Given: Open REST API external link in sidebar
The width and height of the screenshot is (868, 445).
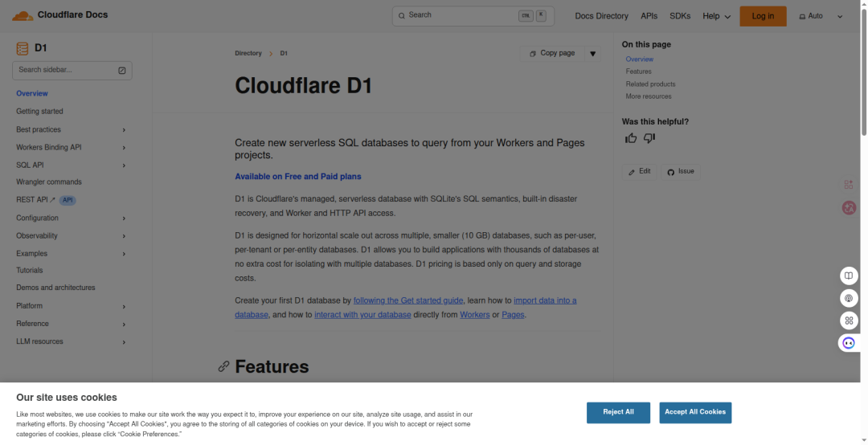Looking at the screenshot, I should [35, 200].
